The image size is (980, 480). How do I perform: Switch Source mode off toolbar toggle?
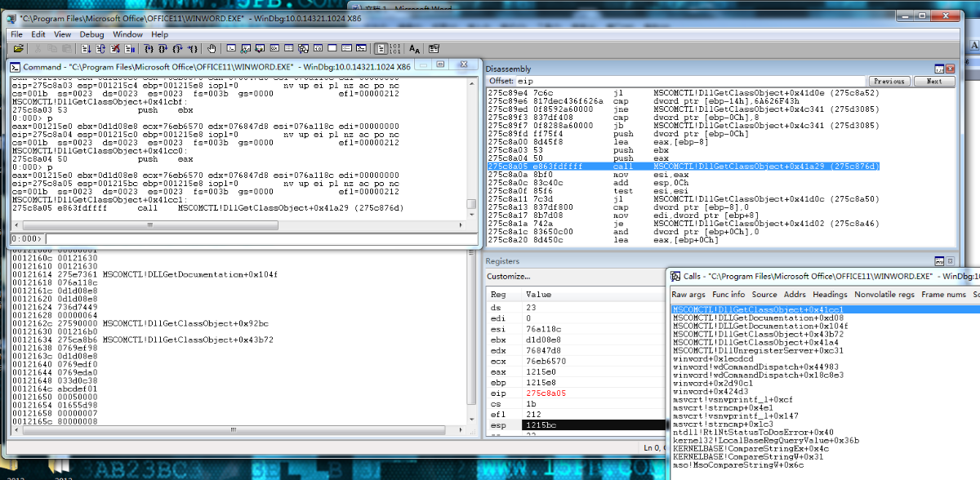(x=395, y=49)
